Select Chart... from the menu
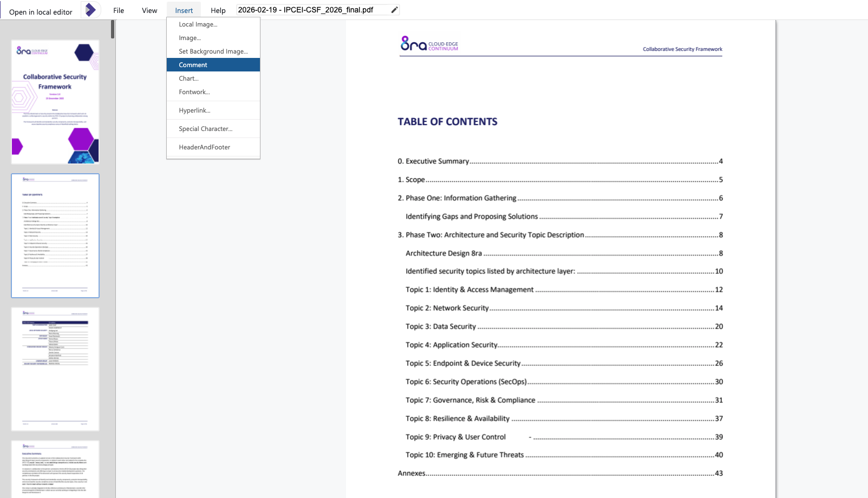Viewport: 868px width, 498px height. (188, 78)
